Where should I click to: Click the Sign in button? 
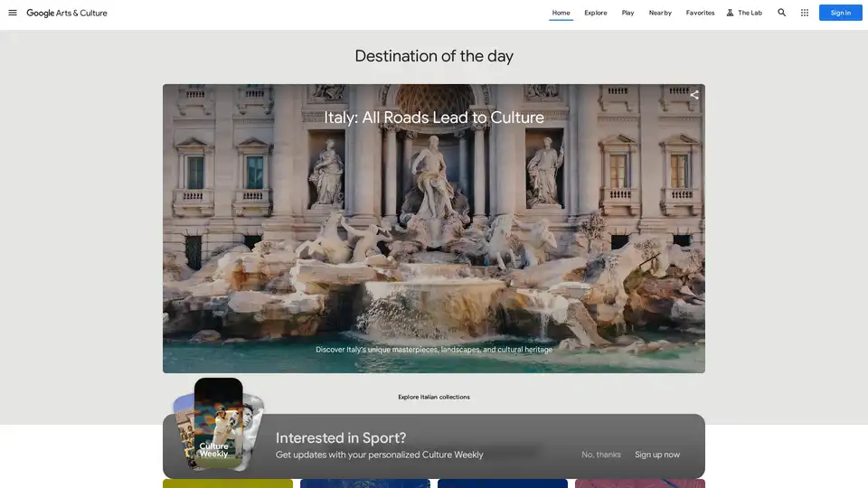point(840,13)
